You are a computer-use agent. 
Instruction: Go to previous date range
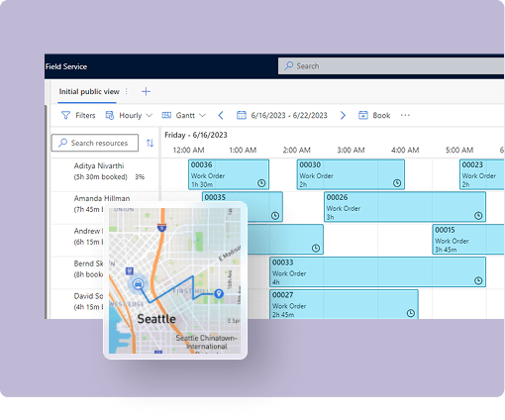(221, 115)
